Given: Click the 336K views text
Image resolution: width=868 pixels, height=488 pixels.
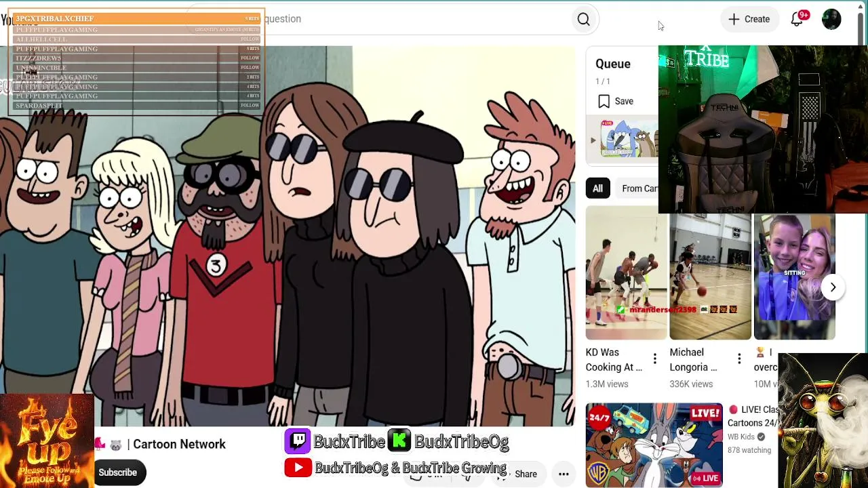Looking at the screenshot, I should coord(691,384).
